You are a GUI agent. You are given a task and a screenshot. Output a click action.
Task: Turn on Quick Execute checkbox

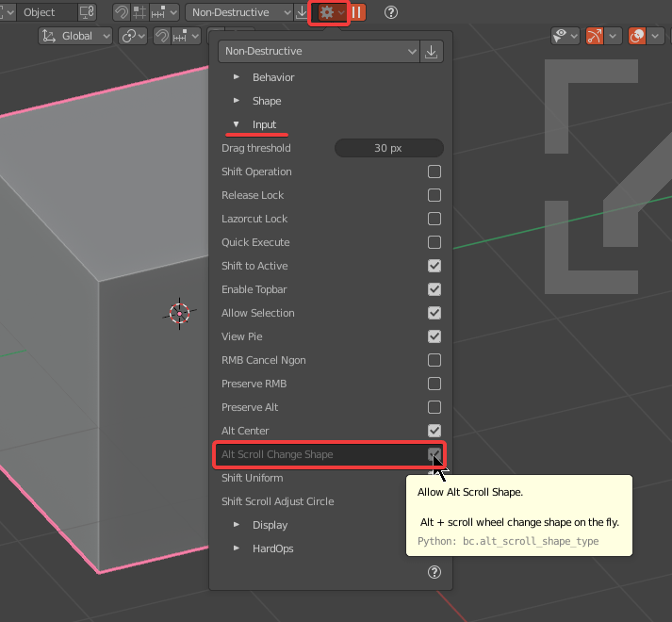coord(434,242)
